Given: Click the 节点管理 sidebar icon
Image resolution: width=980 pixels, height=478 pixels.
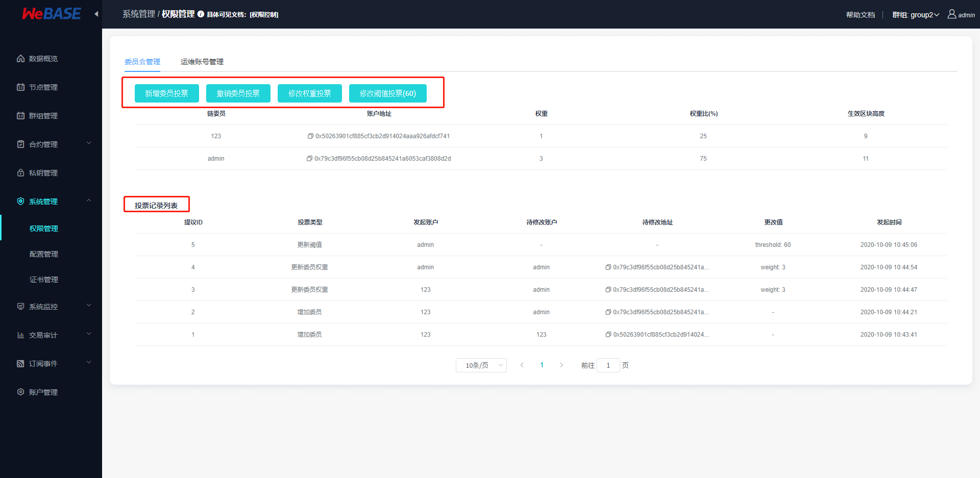Looking at the screenshot, I should pyautogui.click(x=20, y=87).
